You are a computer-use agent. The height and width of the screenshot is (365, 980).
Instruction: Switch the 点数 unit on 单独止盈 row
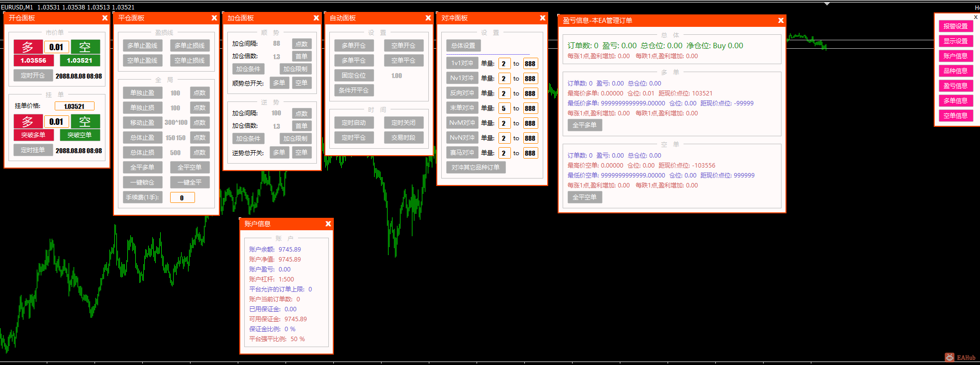coord(199,92)
